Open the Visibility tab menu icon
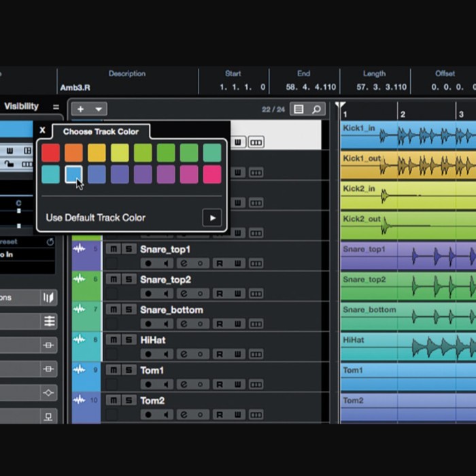476x476 pixels. pos(56,107)
